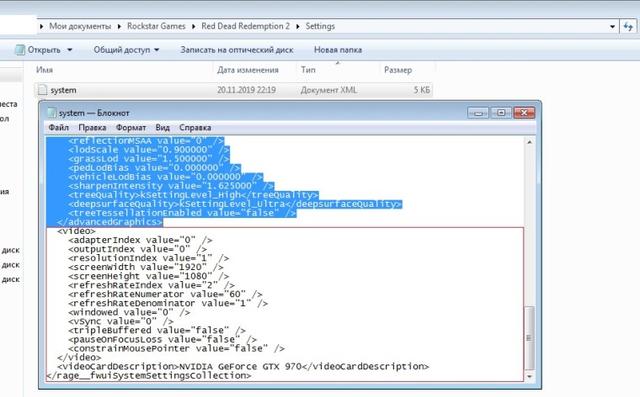The width and height of the screenshot is (640, 397).
Task: Maximize the system Notepad window
Action: pyautogui.click(x=501, y=113)
